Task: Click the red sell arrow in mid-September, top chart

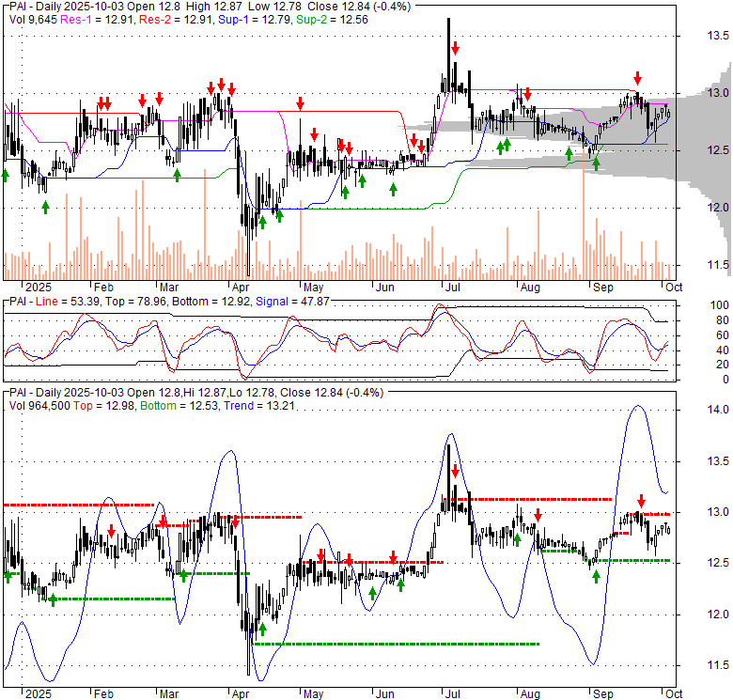Action: (x=638, y=78)
